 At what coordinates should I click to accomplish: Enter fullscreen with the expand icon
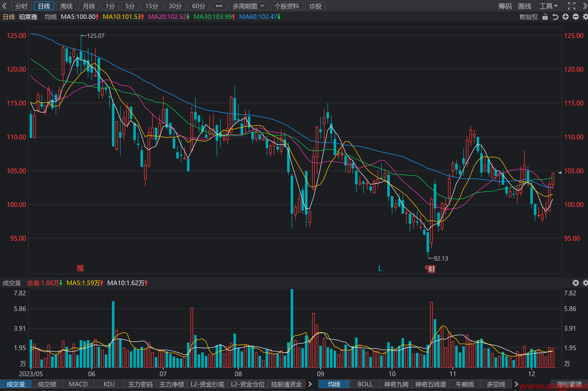tap(572, 6)
